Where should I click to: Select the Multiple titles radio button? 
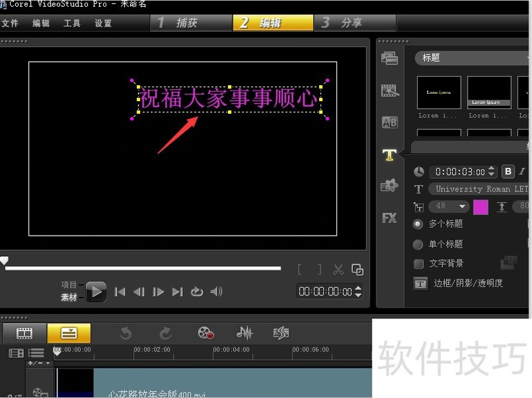click(x=418, y=224)
